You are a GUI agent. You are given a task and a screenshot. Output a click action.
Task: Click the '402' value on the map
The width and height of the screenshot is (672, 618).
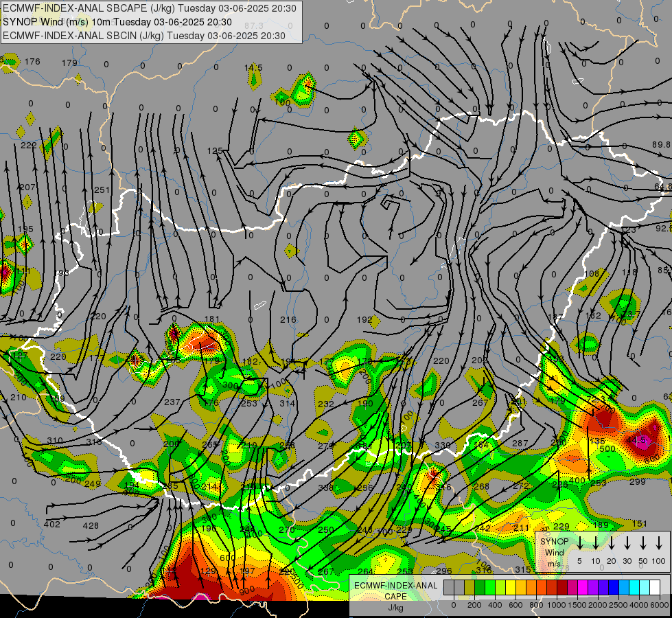click(x=52, y=524)
